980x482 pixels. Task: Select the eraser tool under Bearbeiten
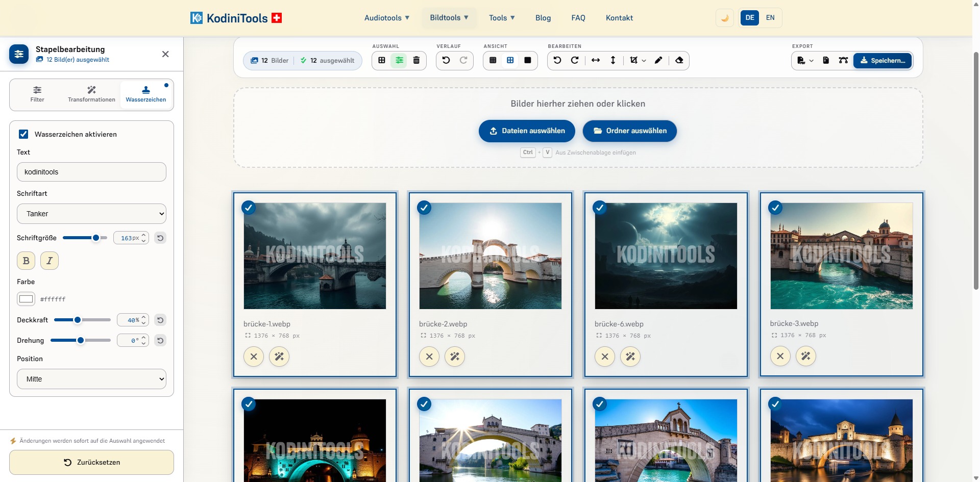click(679, 60)
